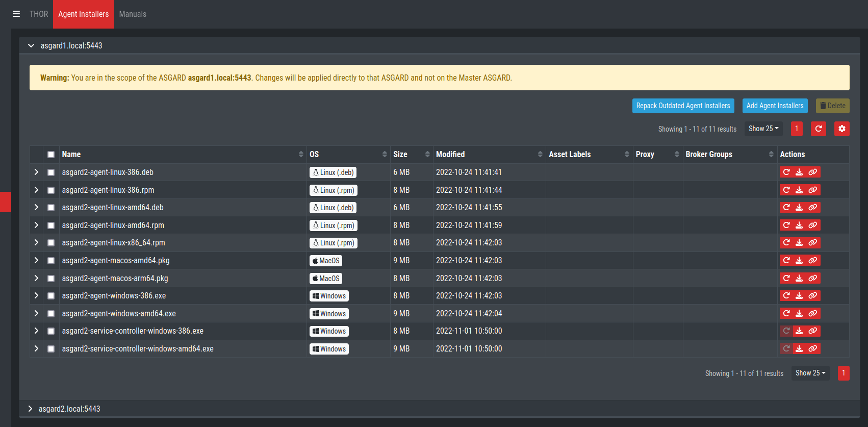
Task: Click Add Agent Installers button
Action: (x=775, y=106)
